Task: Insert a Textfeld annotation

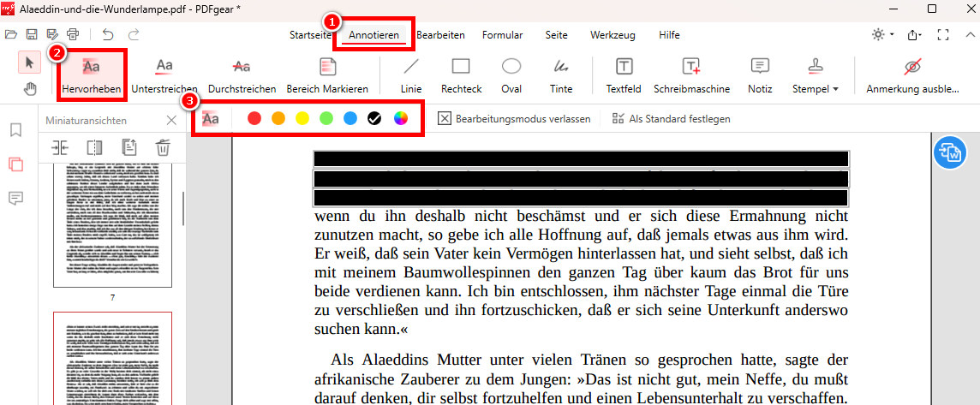Action: [x=624, y=75]
